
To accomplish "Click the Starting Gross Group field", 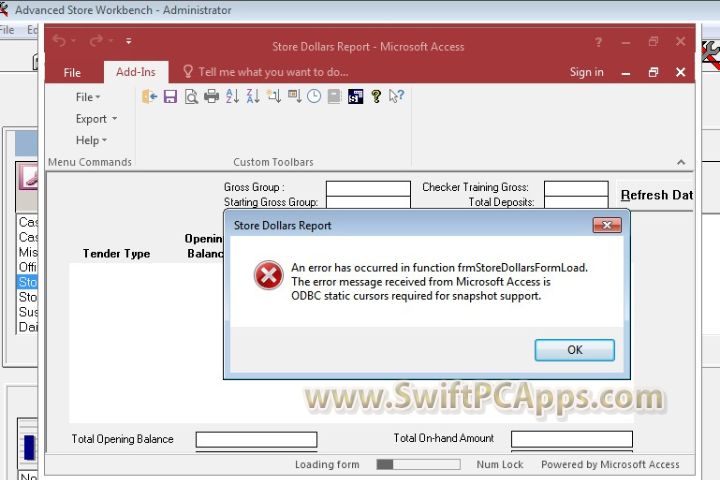I will tap(368, 203).
